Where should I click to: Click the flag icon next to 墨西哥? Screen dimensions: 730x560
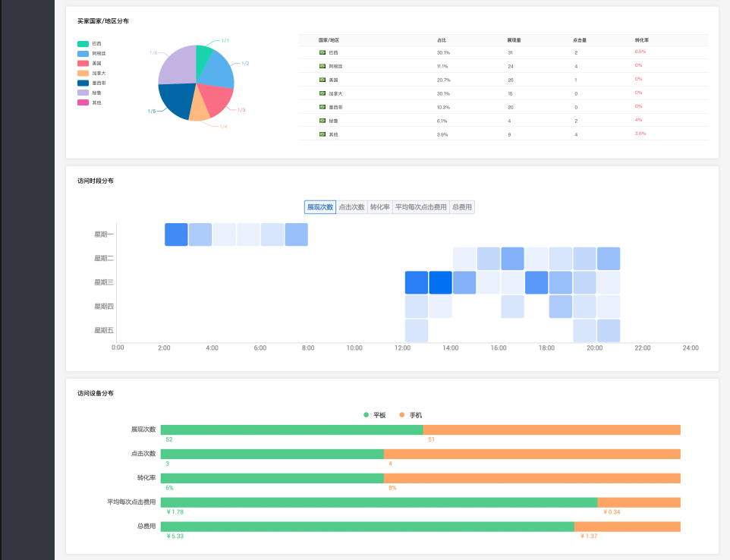coord(323,107)
